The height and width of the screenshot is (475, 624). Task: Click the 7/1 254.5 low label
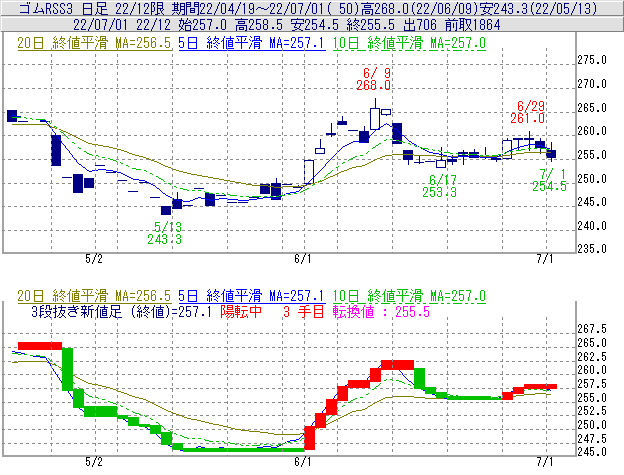(550, 180)
